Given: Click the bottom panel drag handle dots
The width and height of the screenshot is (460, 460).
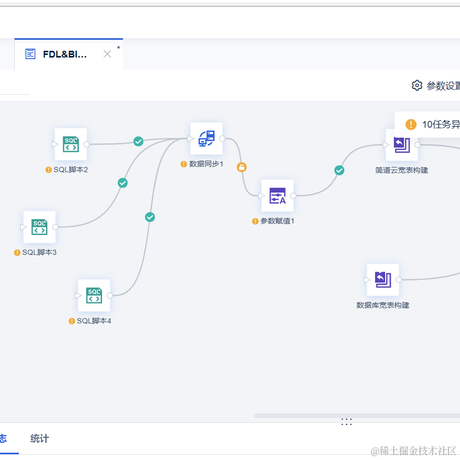Looking at the screenshot, I should [347, 422].
